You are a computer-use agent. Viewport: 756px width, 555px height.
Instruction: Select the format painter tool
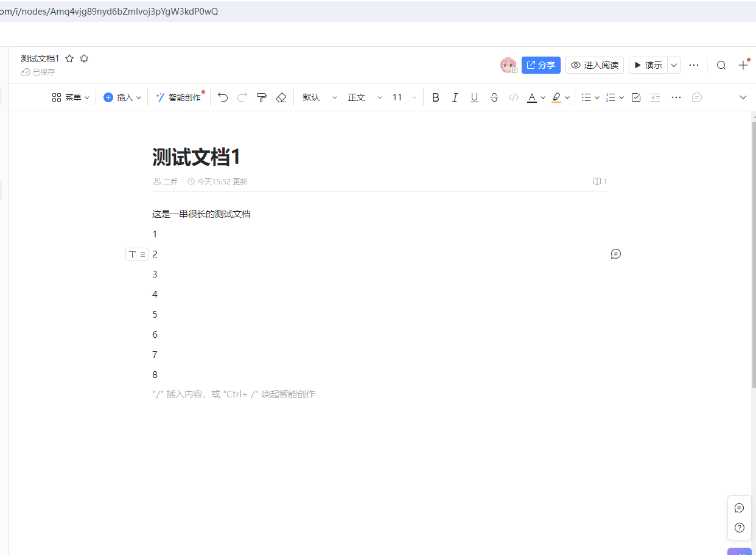[262, 97]
